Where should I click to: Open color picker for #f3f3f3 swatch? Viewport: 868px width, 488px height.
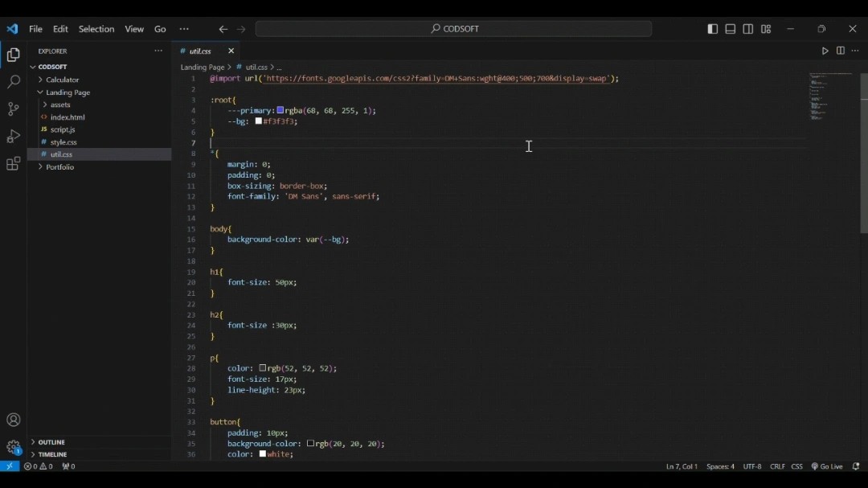[259, 121]
